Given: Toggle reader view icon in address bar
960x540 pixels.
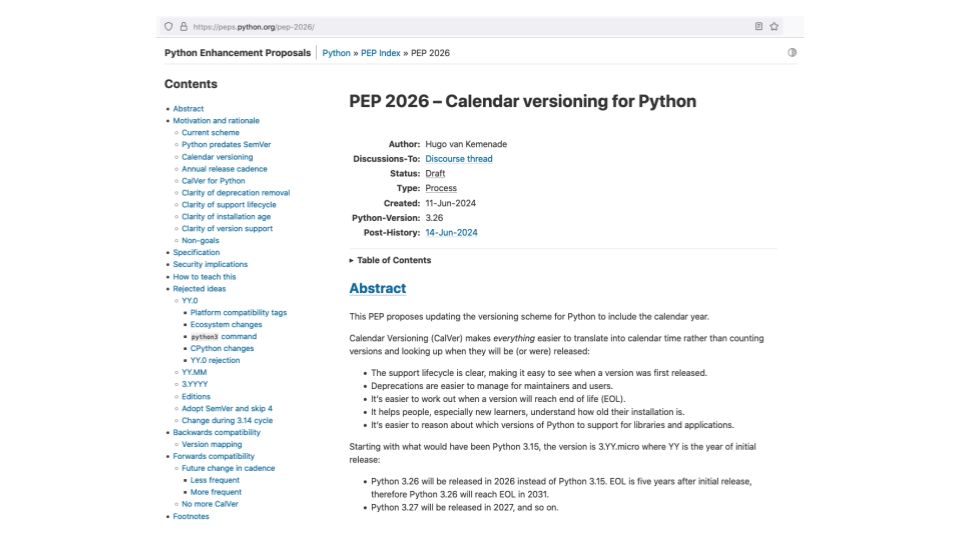Looking at the screenshot, I should pyautogui.click(x=759, y=26).
